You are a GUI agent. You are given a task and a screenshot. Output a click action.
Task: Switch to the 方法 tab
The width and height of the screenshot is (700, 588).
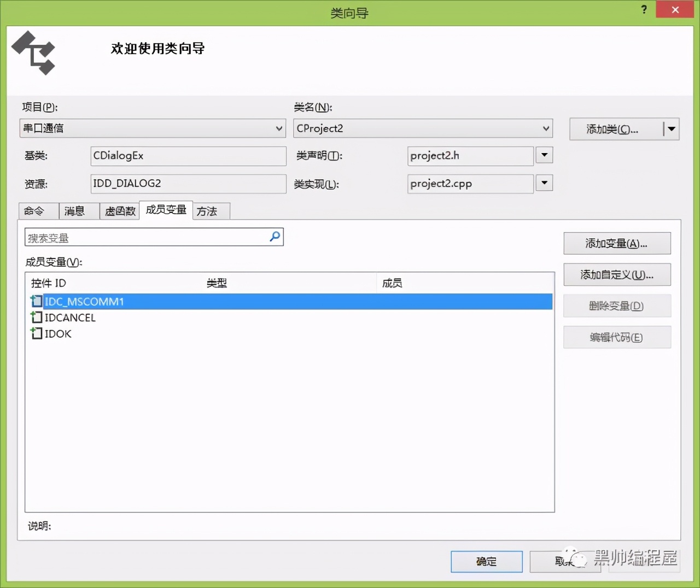click(211, 211)
